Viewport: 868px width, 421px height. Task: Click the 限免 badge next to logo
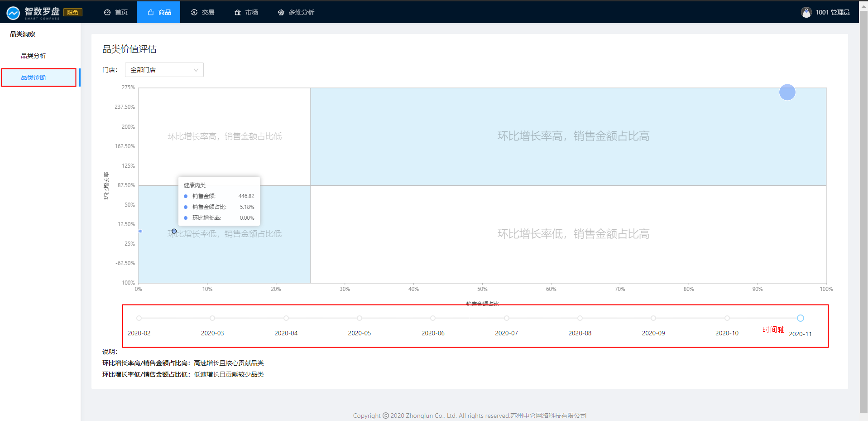pyautogui.click(x=72, y=12)
